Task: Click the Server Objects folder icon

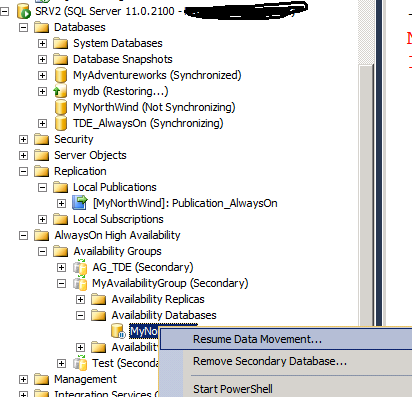Action: click(x=42, y=155)
